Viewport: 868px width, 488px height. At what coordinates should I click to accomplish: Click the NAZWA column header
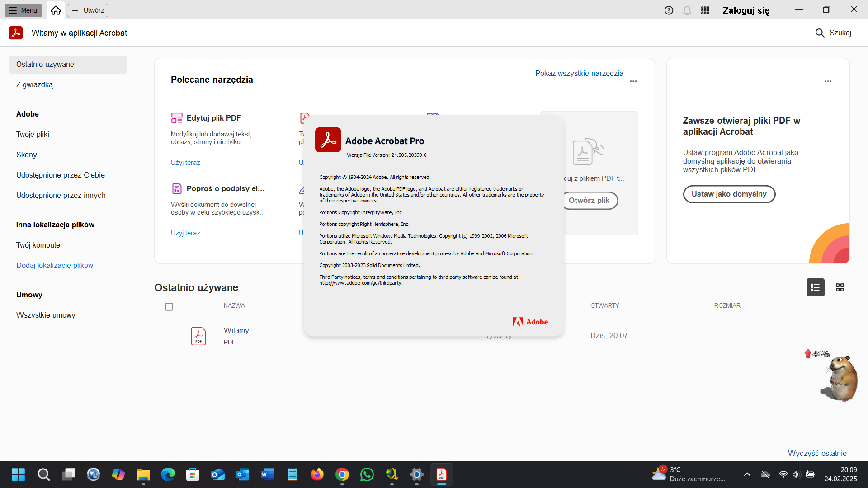coord(234,306)
